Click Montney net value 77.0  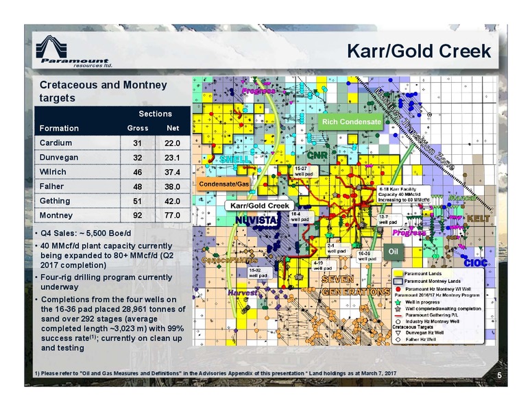click(x=172, y=216)
